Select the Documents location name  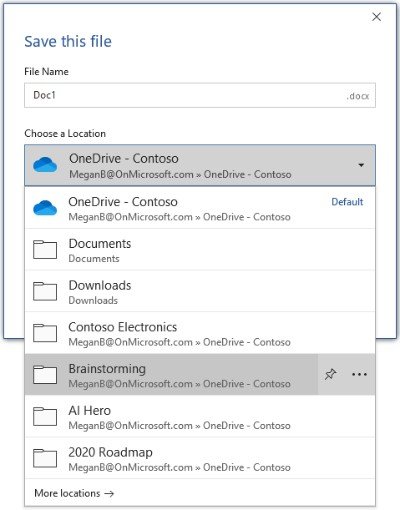(100, 244)
